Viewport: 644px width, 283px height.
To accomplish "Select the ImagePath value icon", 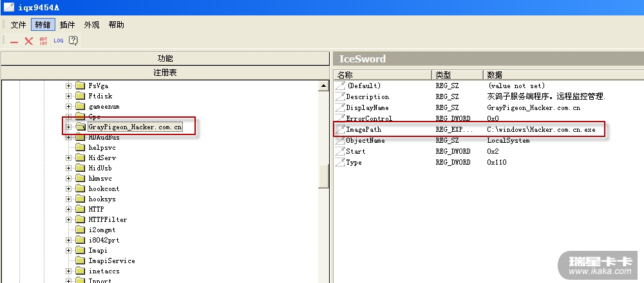I will (x=340, y=130).
